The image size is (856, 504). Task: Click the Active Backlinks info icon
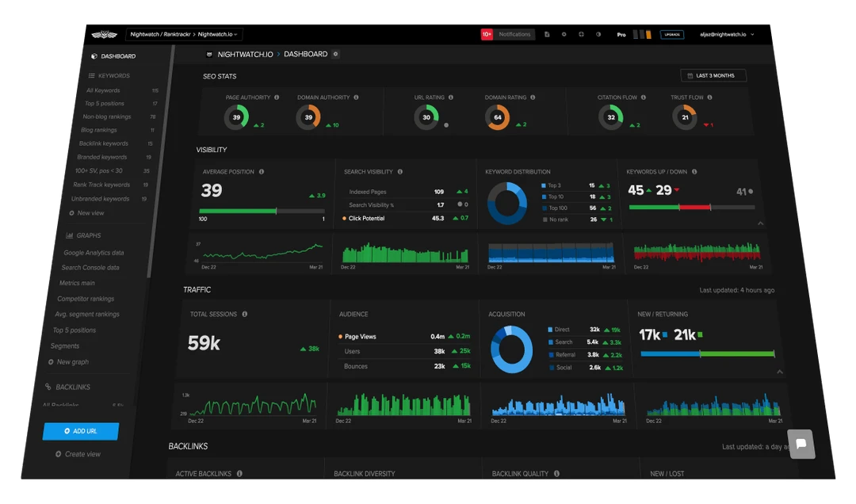(239, 474)
